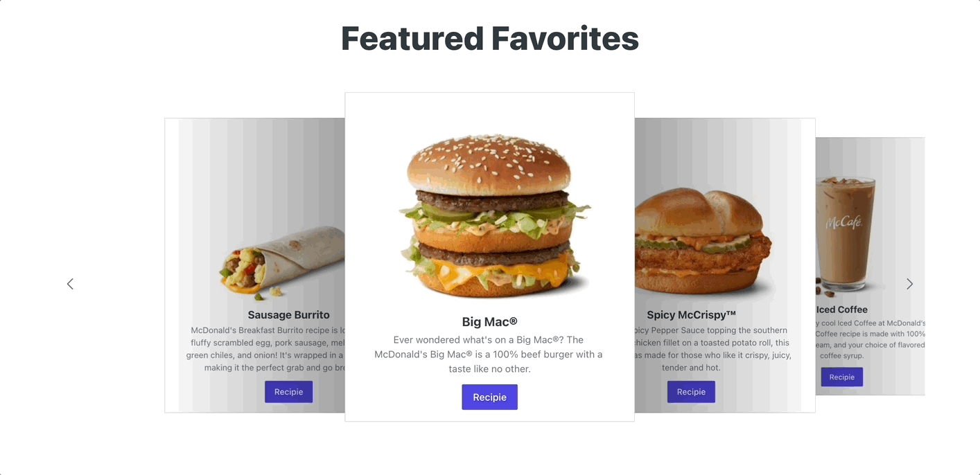Screen dimensions: 980x475
Task: Click Recipie button under Sausage Burrito
Action: click(x=288, y=392)
